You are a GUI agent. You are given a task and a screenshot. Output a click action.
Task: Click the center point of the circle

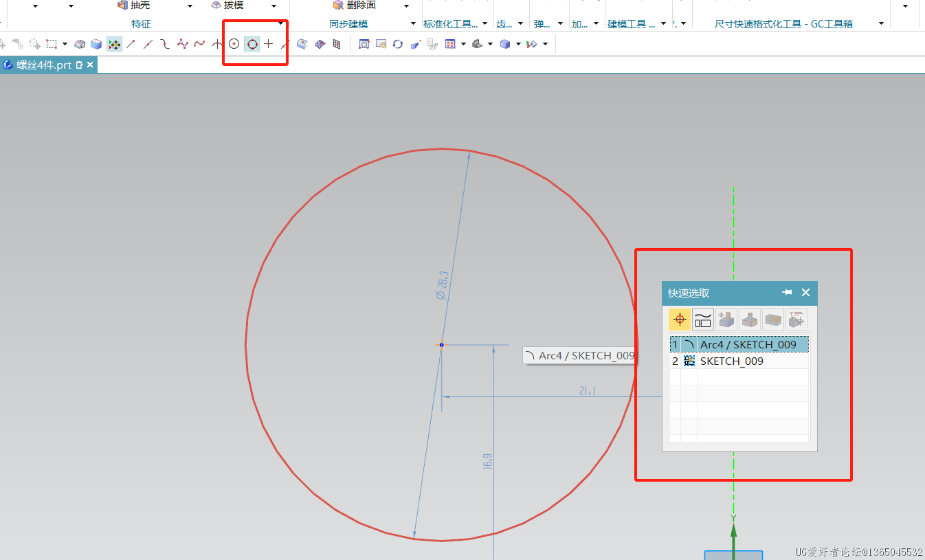pos(441,344)
